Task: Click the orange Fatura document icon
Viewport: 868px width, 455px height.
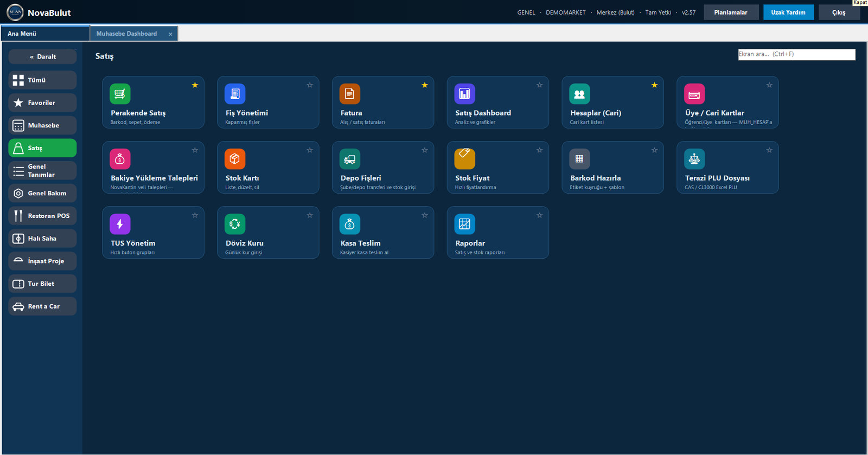Action: (350, 94)
